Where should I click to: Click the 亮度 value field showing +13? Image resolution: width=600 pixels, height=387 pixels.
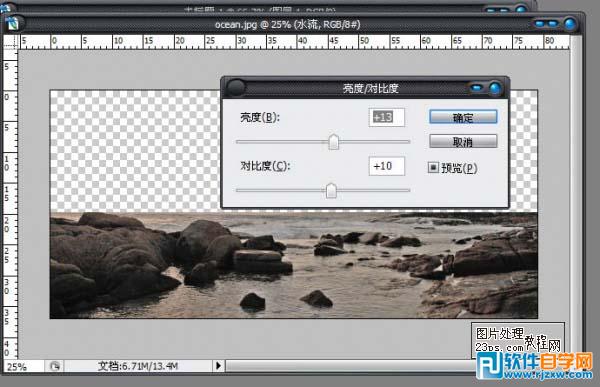(x=386, y=117)
